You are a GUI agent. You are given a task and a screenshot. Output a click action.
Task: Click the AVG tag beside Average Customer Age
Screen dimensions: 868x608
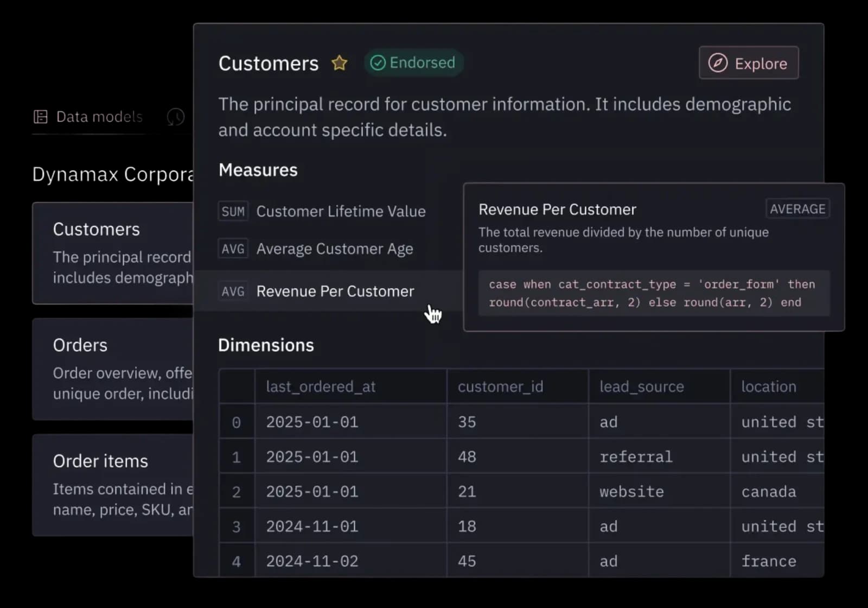click(x=233, y=249)
